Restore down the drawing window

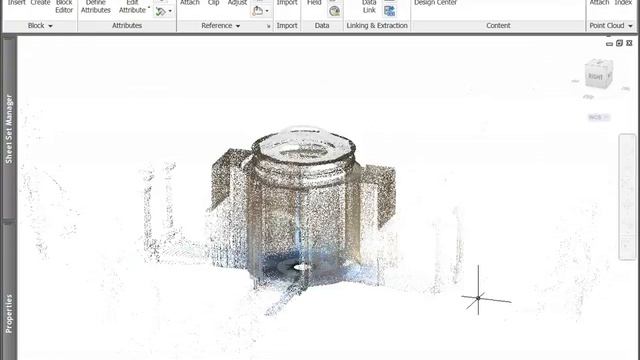click(x=619, y=43)
